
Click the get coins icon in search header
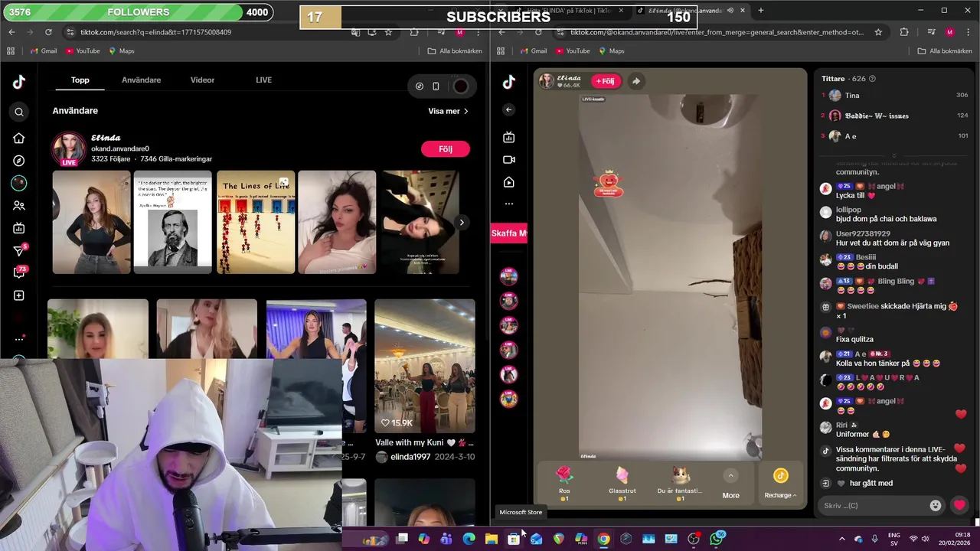point(420,86)
